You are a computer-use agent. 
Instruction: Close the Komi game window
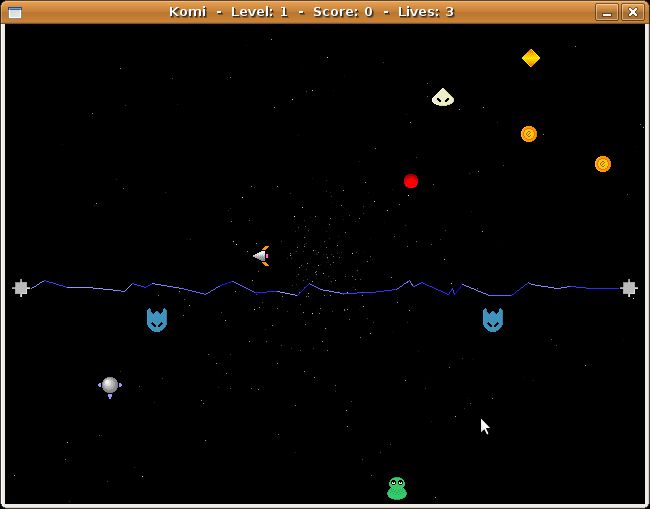pyautogui.click(x=633, y=12)
